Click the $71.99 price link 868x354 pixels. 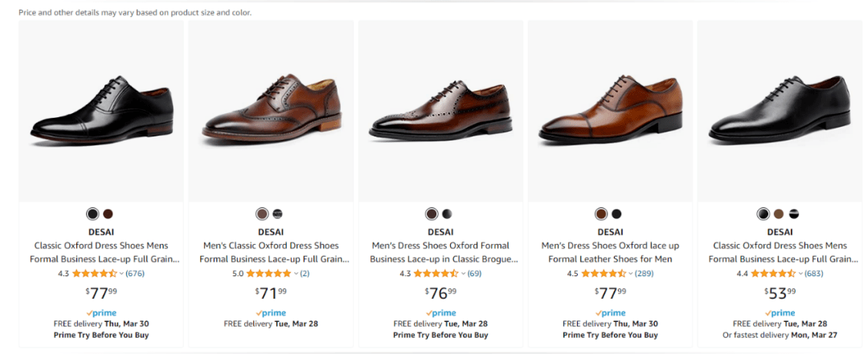coord(271,293)
